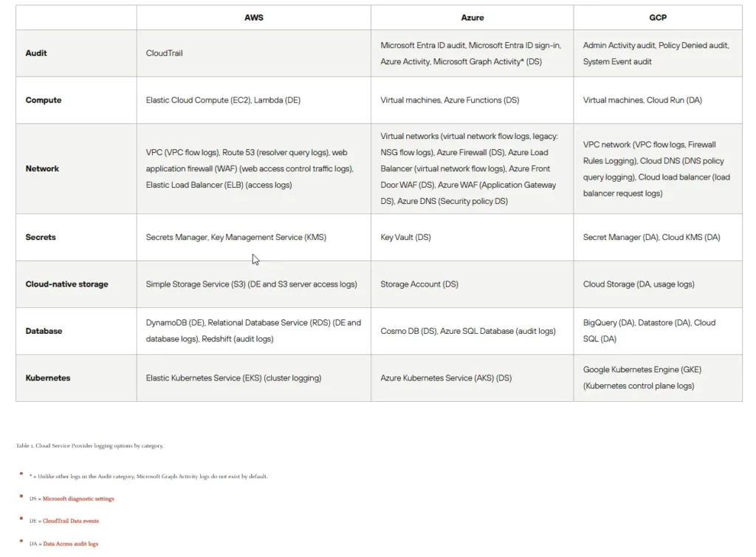The image size is (756, 557).
Task: Open the CloudTrail Data events link
Action: tap(71, 521)
